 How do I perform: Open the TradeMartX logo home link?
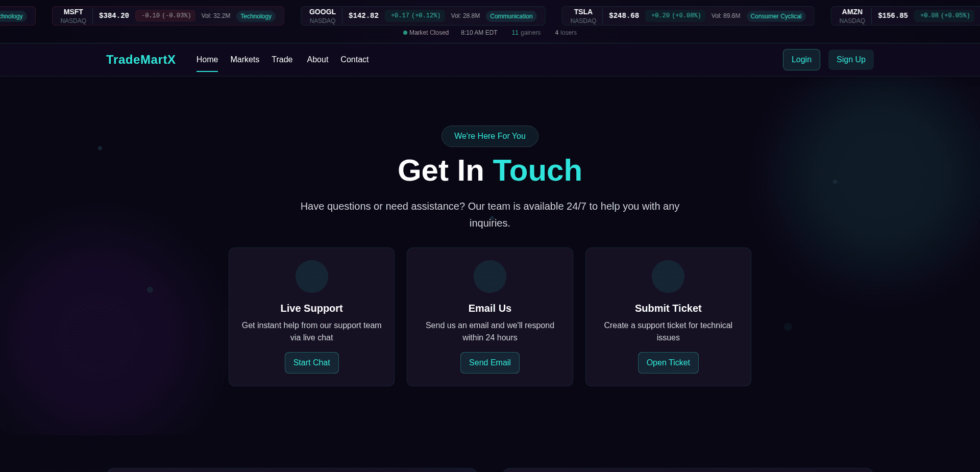141,60
